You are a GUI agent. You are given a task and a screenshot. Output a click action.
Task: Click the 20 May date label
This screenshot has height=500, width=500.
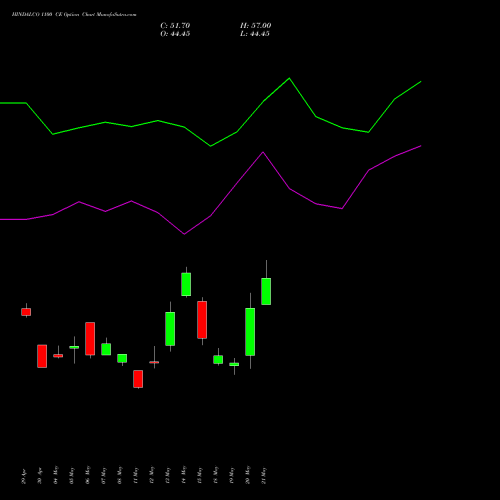tap(248, 475)
